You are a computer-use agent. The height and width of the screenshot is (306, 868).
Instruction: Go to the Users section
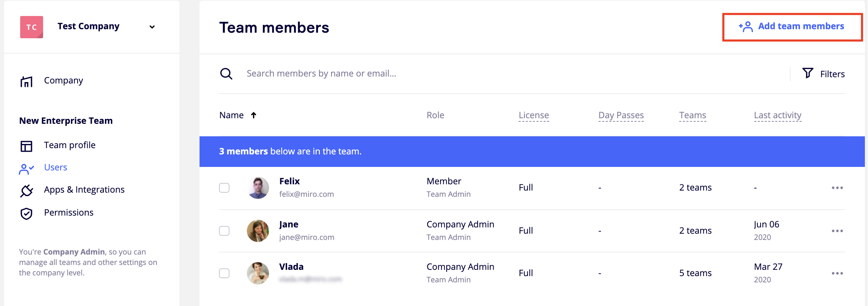click(56, 168)
